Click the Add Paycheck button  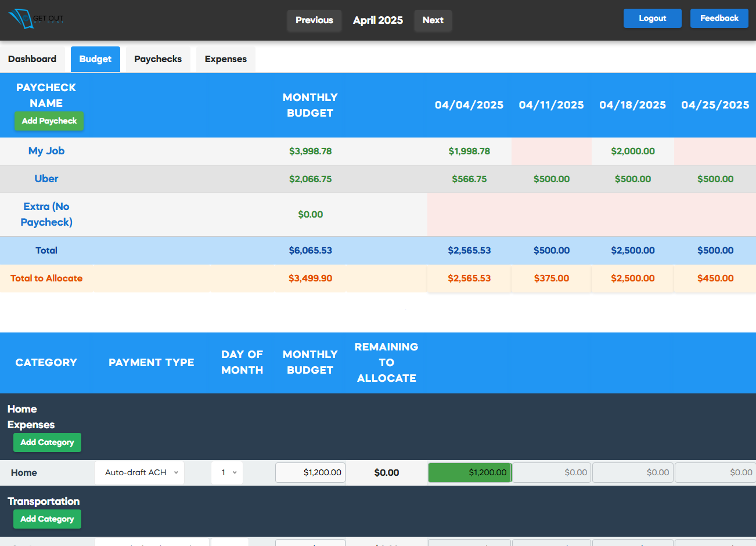tap(49, 121)
